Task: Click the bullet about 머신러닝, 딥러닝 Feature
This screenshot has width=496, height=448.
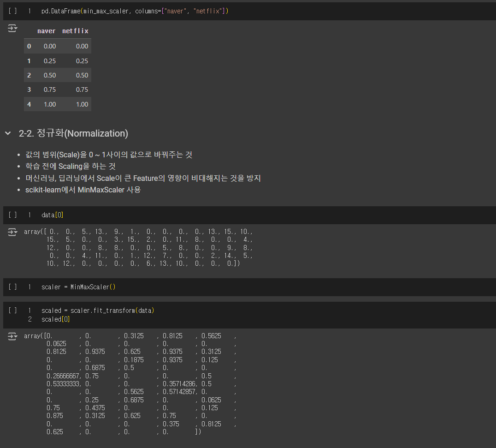Action: tap(143, 178)
